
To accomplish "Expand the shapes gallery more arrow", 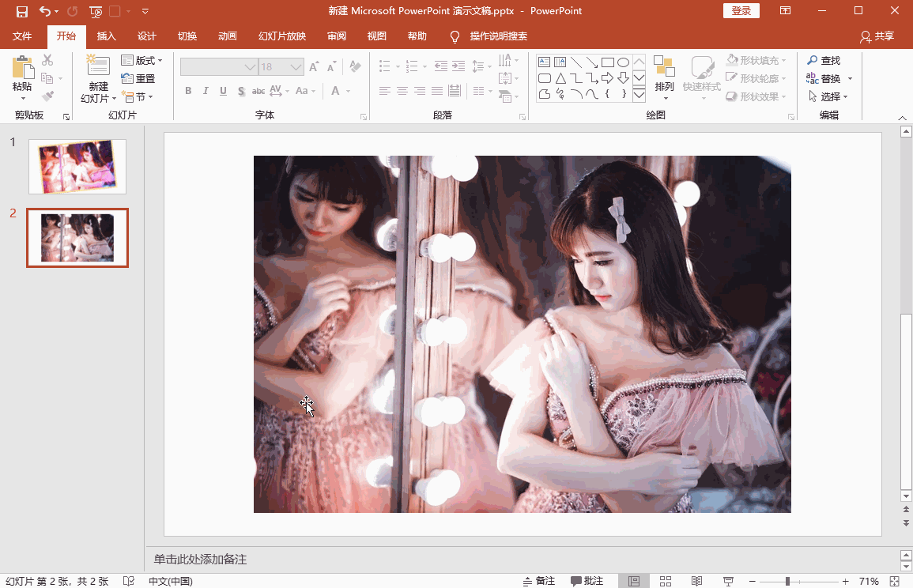I will [639, 95].
